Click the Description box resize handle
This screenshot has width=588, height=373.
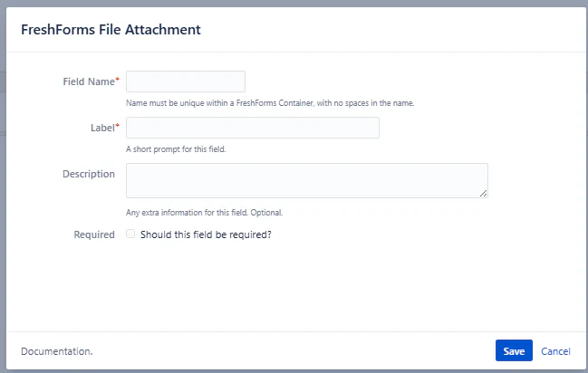484,193
